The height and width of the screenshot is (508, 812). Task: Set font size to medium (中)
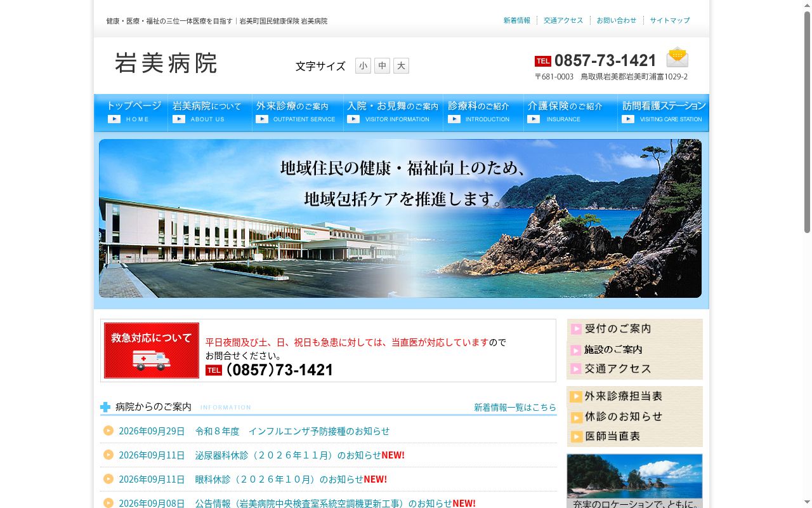(382, 66)
